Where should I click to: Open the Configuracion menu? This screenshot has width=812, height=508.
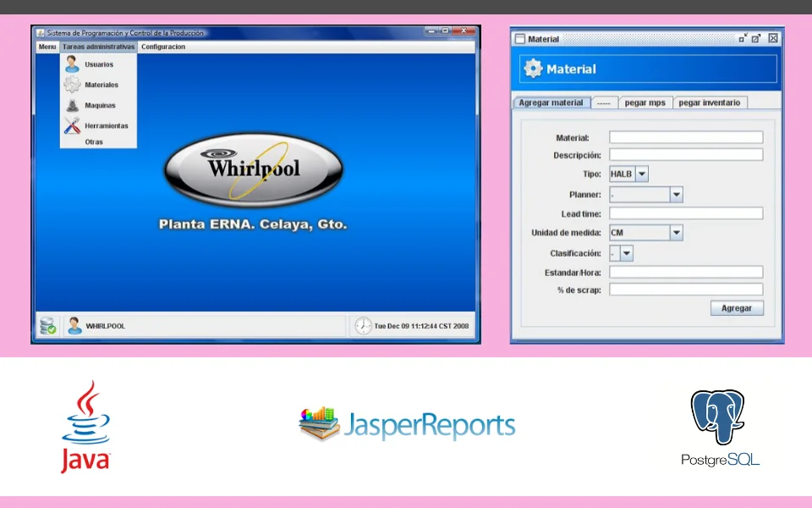pos(163,47)
